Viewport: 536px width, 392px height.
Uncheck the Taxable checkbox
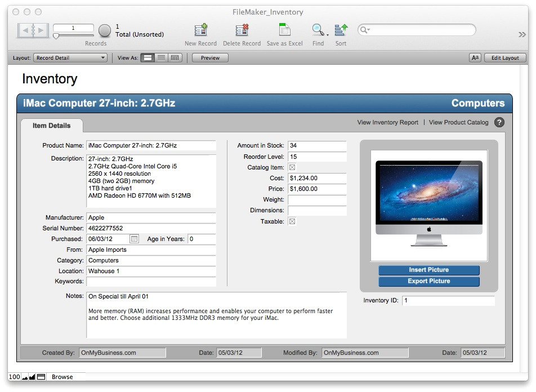point(292,221)
